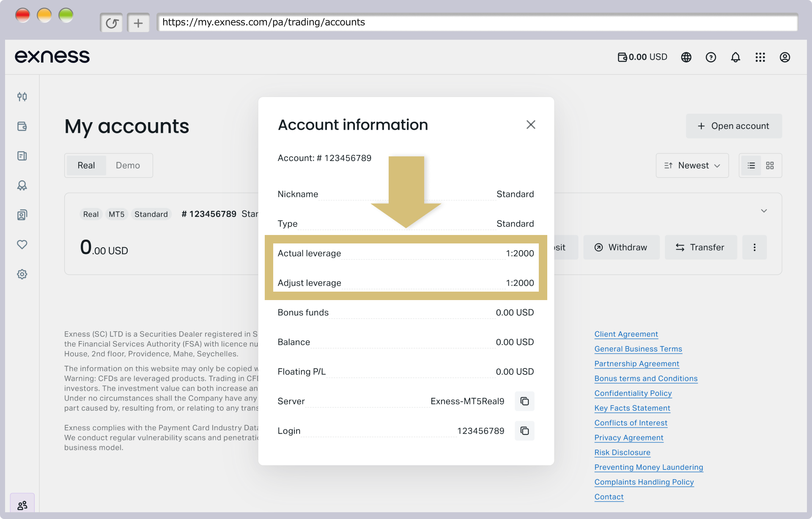Screen dimensions: 812x519
Task: Open the user profile icon
Action: [x=785, y=57]
